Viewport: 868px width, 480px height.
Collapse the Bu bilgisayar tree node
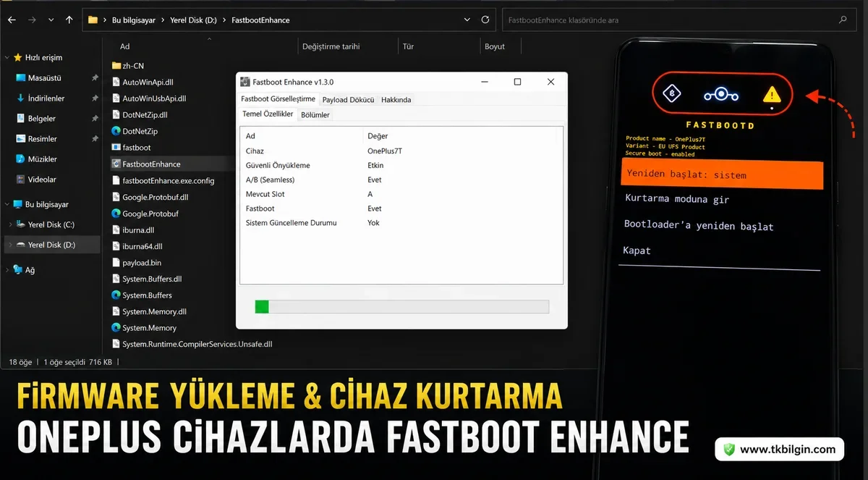point(7,204)
